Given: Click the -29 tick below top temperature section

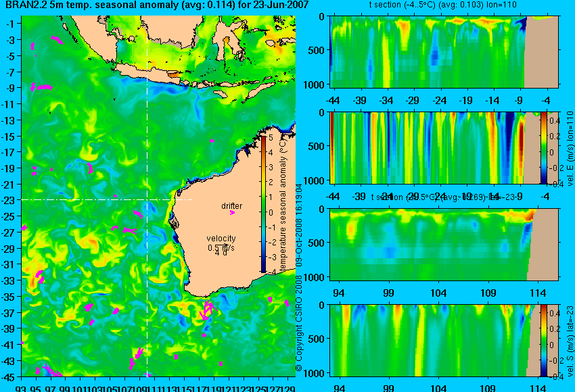Looking at the screenshot, I should pyautogui.click(x=413, y=101).
